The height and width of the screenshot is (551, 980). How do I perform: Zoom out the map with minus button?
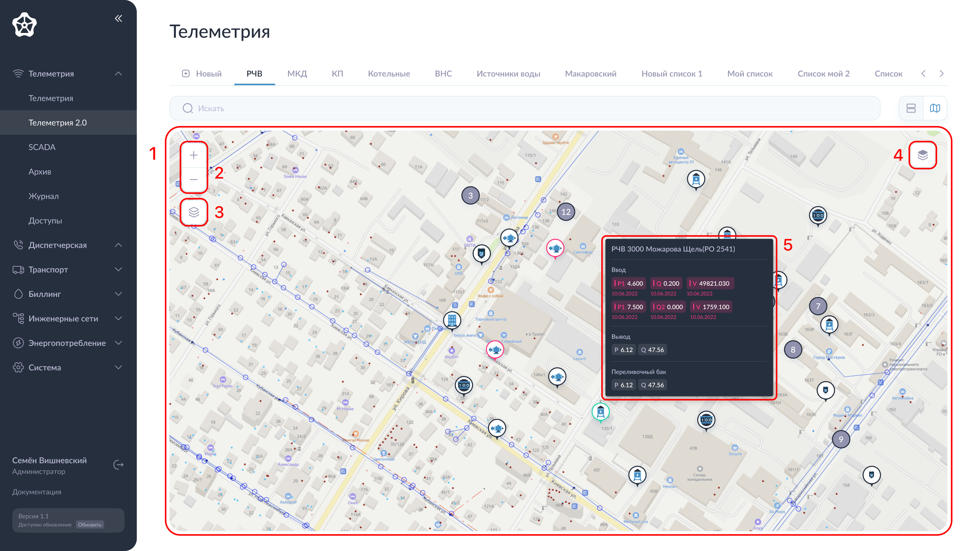coord(194,180)
